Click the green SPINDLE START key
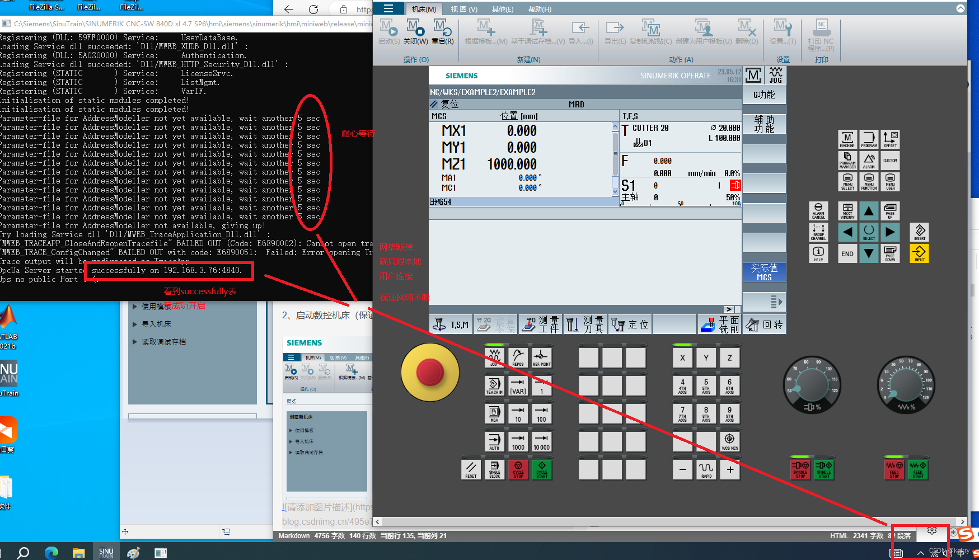 click(824, 469)
